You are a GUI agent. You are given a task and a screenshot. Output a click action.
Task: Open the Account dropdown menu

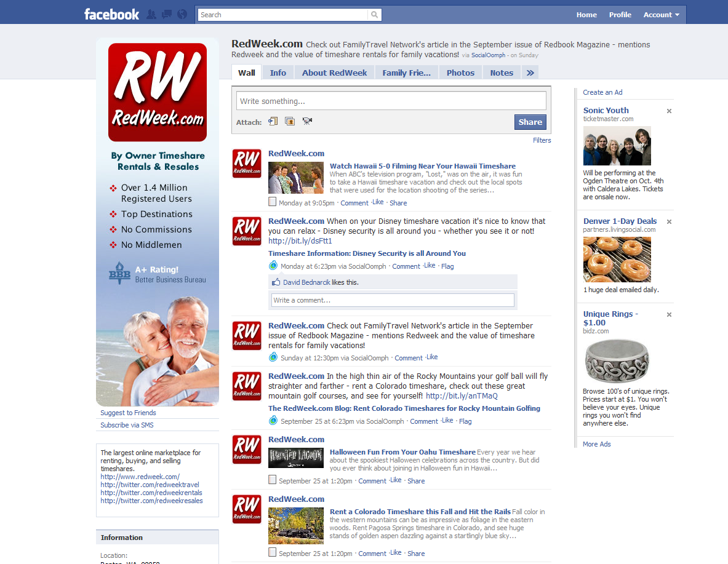pos(661,15)
